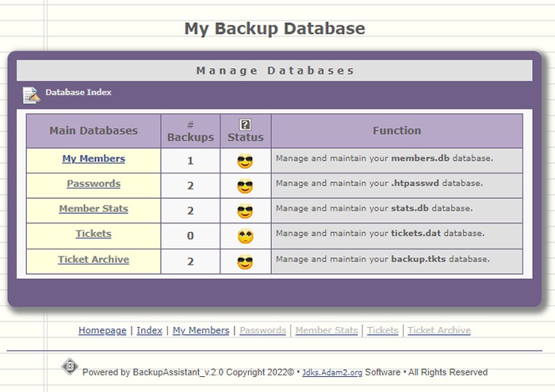Click the Function column header

pos(396,131)
